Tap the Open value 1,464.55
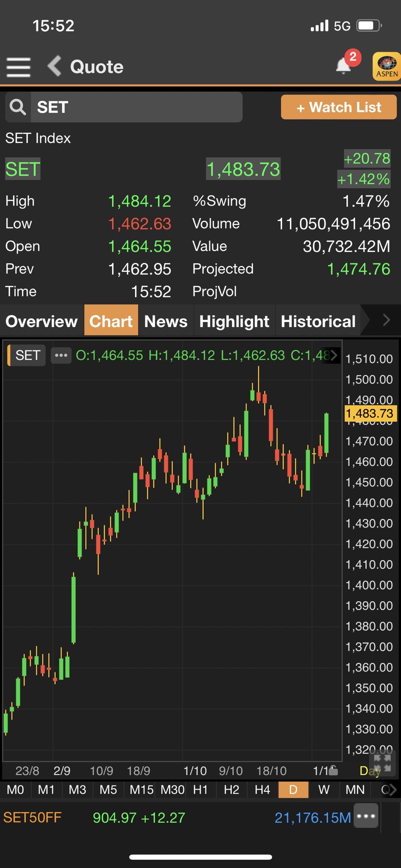 [139, 246]
